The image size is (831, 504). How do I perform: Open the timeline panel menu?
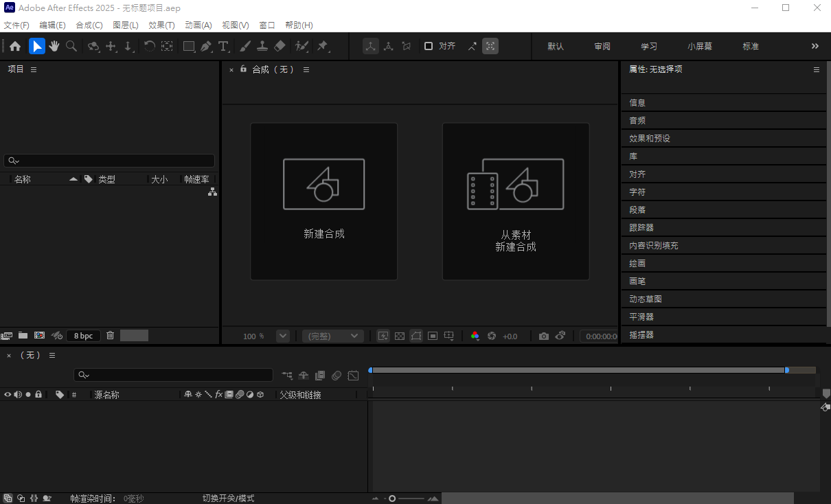point(52,355)
